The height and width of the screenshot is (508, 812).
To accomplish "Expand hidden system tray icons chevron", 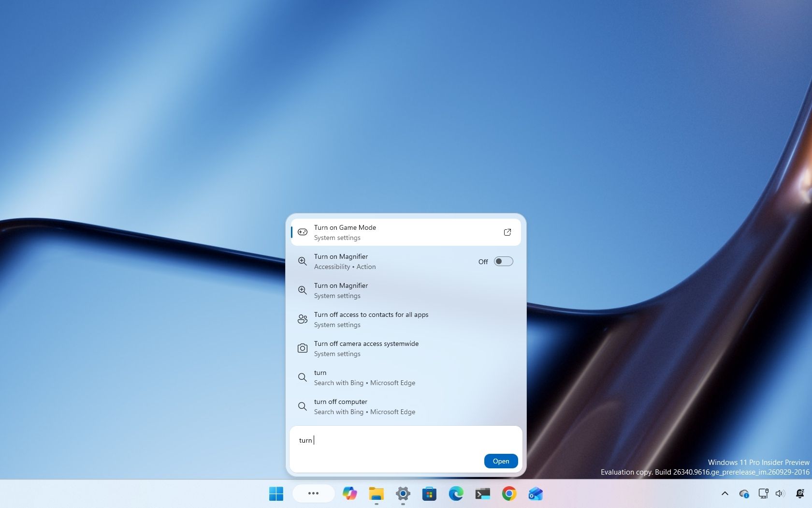I will [725, 493].
